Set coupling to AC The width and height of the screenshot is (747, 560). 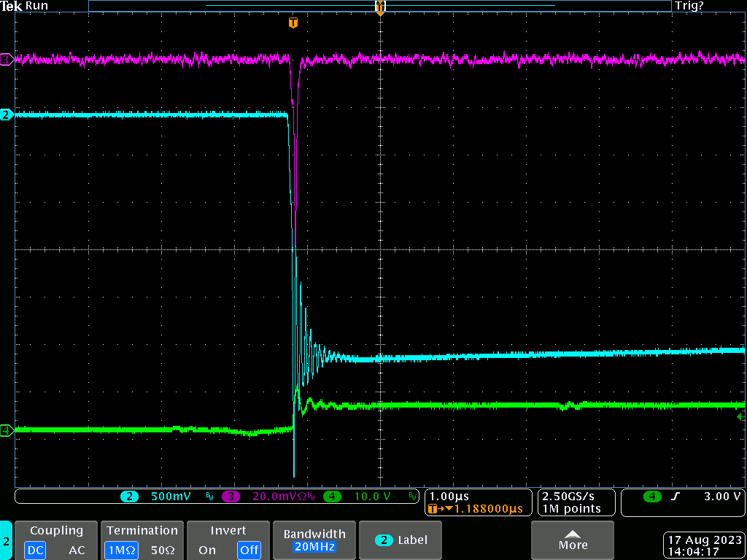coord(77,550)
